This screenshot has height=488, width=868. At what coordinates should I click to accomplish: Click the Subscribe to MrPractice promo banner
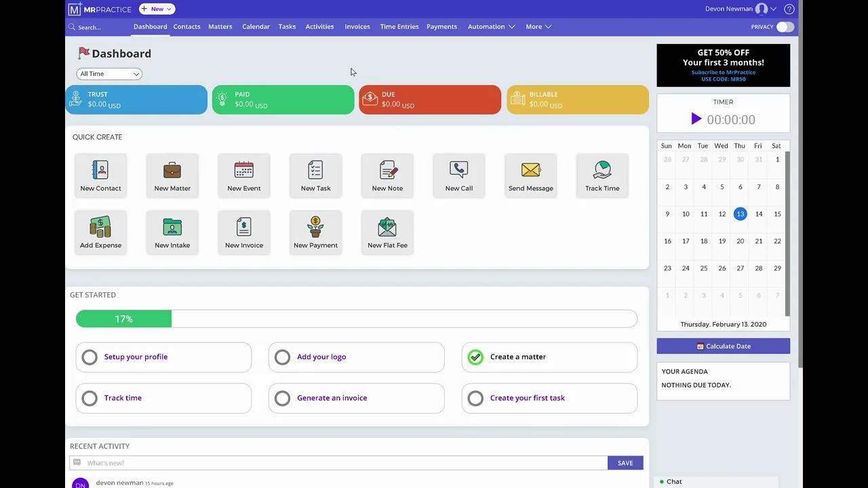coord(723,65)
